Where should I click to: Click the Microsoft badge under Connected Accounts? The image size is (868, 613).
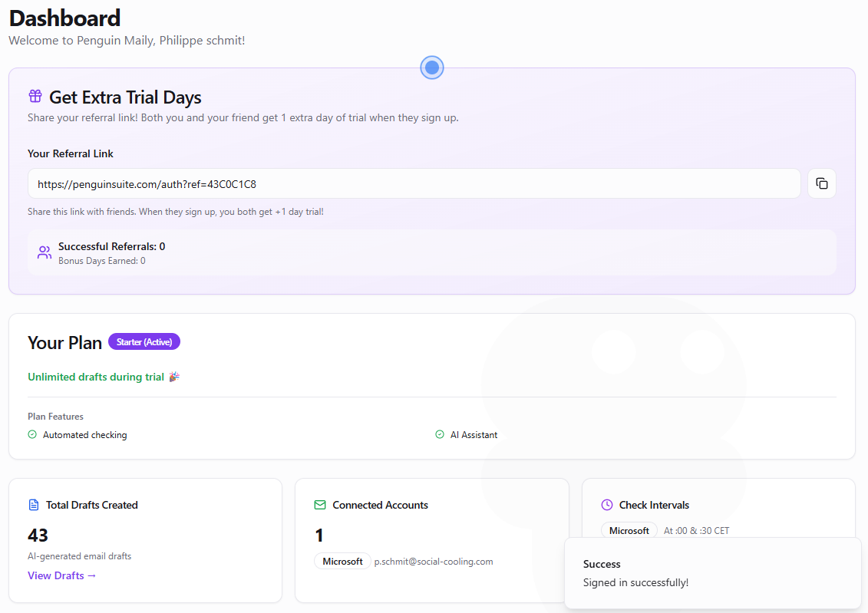(342, 562)
